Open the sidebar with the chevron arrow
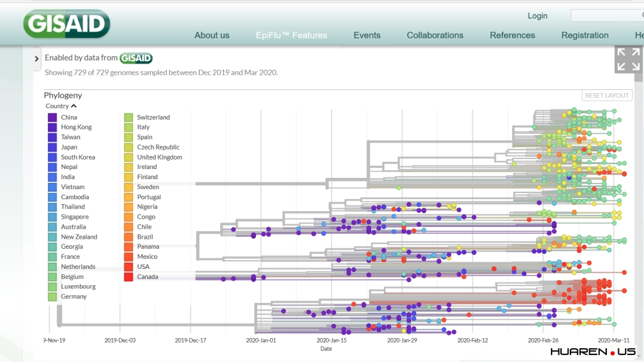Image resolution: width=644 pixels, height=362 pixels. pyautogui.click(x=36, y=58)
